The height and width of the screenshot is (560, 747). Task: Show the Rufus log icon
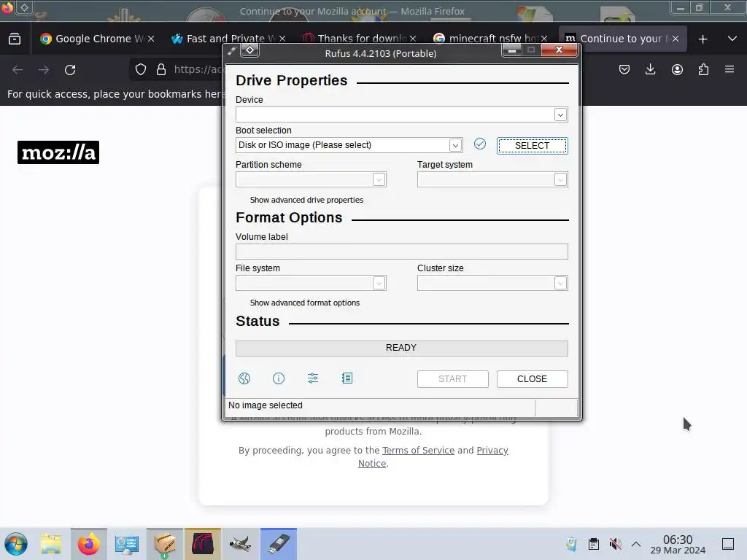click(347, 378)
